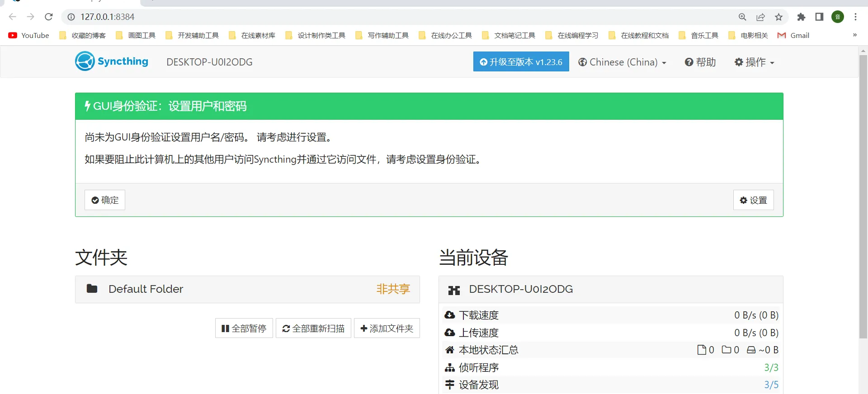Open the 写作辅助工具 bookmark folder
The width and height of the screenshot is (868, 394).
[x=382, y=35]
